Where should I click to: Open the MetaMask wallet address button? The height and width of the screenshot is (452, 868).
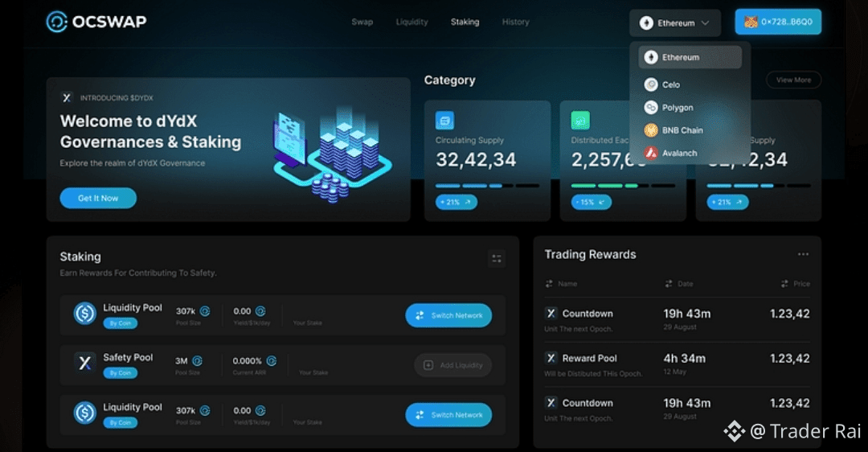[x=778, y=23]
